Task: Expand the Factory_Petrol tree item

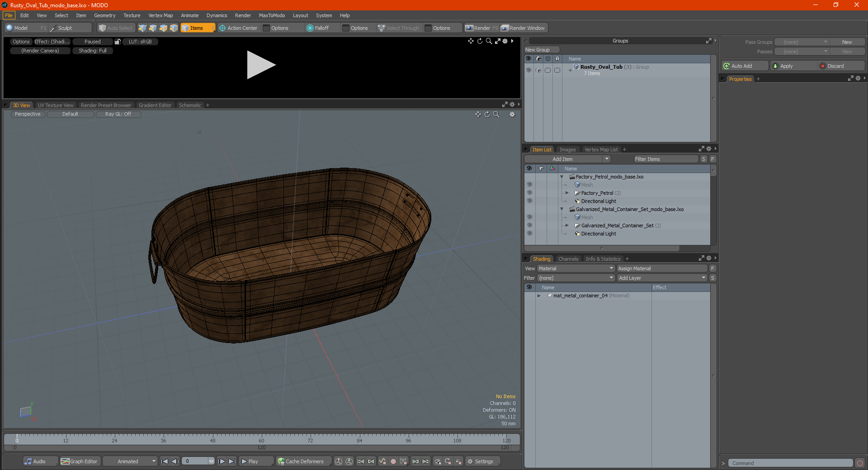Action: point(567,193)
